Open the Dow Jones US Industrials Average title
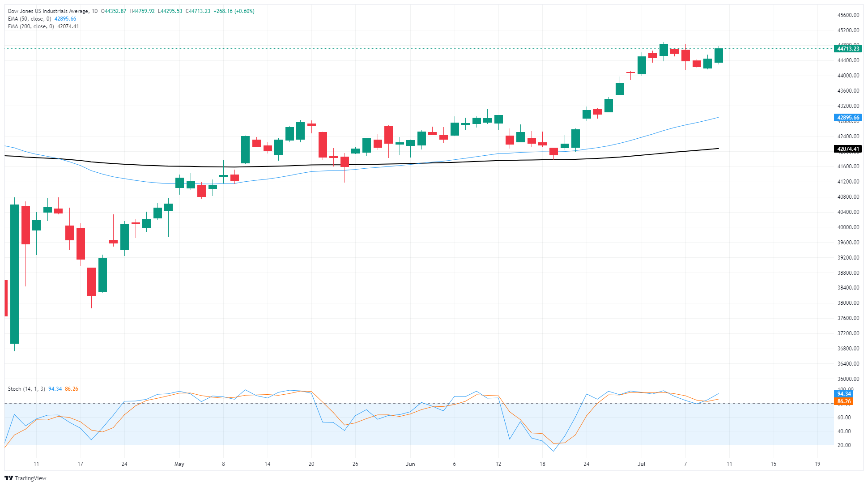 pos(48,11)
